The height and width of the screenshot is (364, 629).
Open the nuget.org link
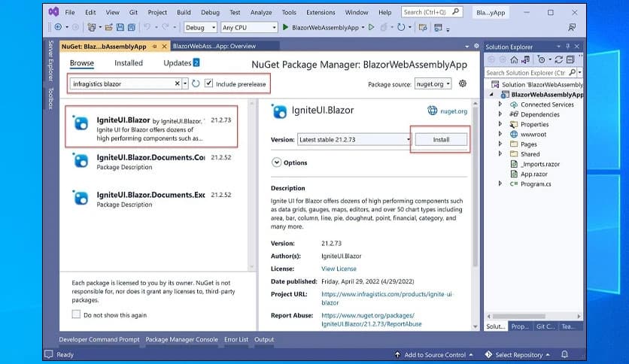coord(453,111)
